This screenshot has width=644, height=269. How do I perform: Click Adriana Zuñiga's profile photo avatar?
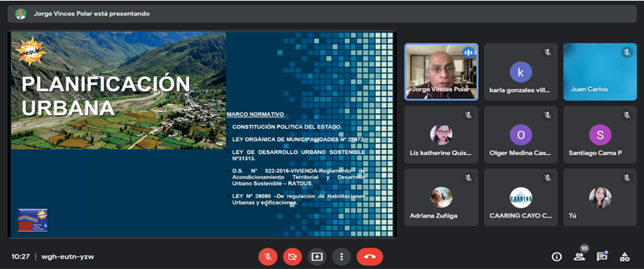point(441,197)
